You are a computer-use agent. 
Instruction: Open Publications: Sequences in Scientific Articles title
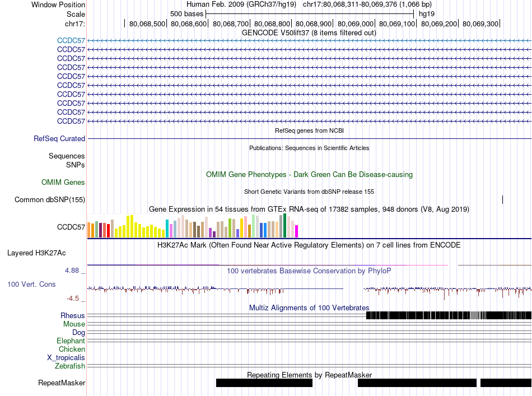[309, 148]
